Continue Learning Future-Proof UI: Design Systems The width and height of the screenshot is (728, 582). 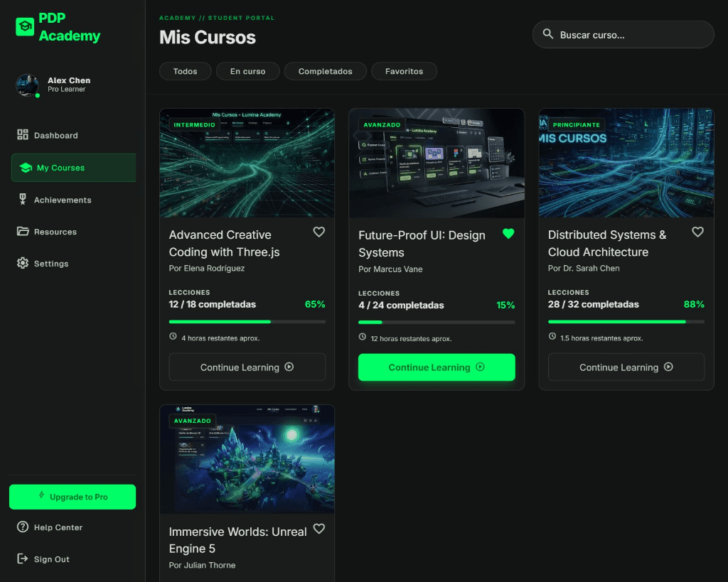[437, 367]
